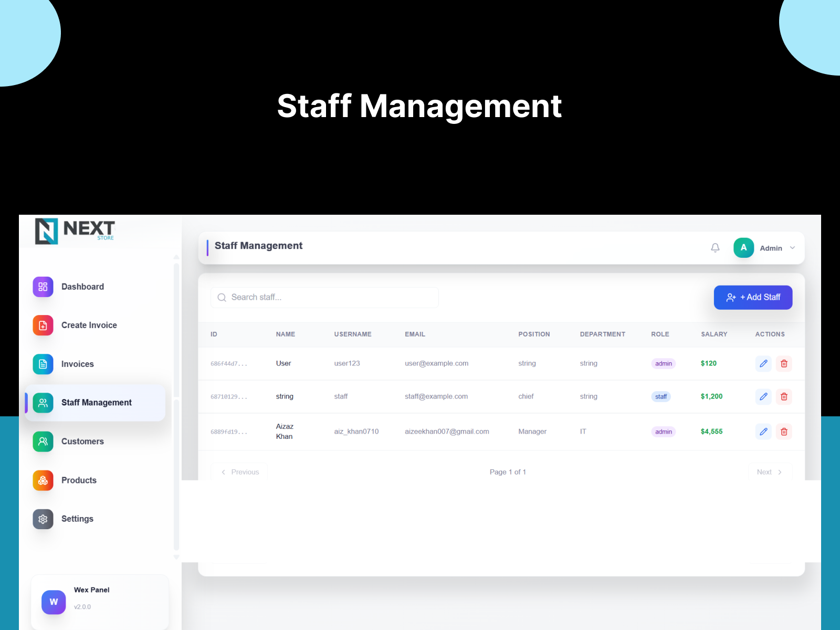Edit the user123 staff row

pyautogui.click(x=763, y=363)
